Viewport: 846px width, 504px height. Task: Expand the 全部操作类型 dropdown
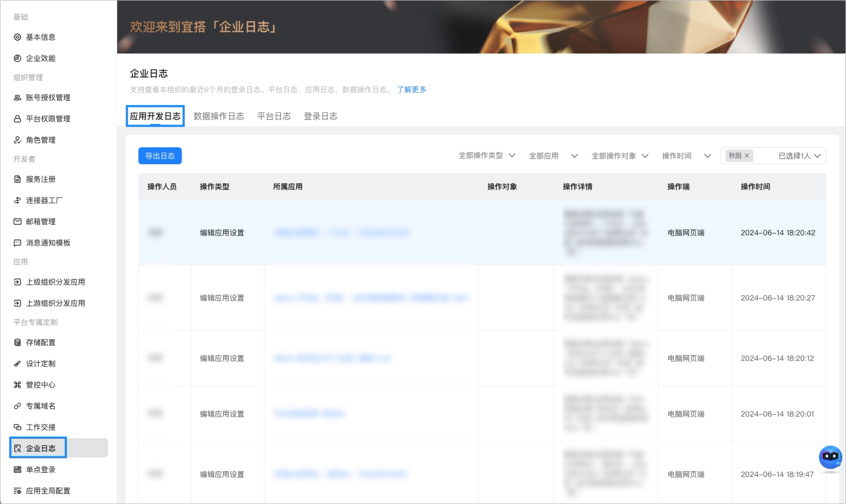pyautogui.click(x=487, y=156)
